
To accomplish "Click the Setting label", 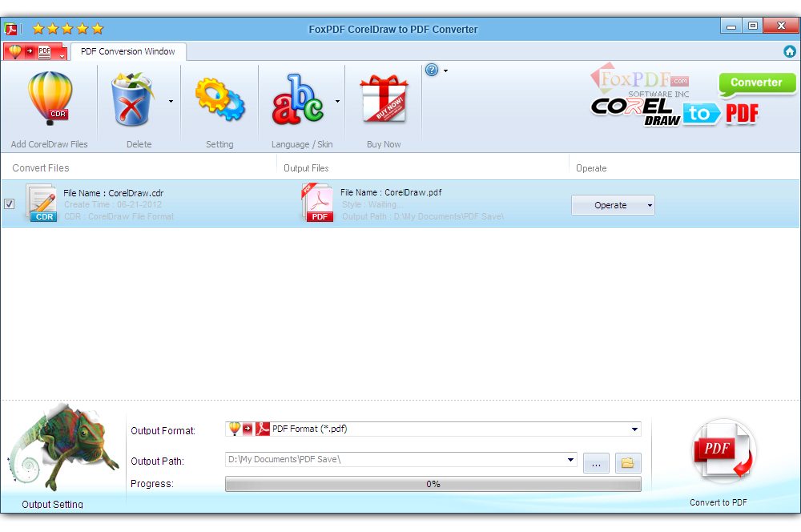I will [x=219, y=144].
